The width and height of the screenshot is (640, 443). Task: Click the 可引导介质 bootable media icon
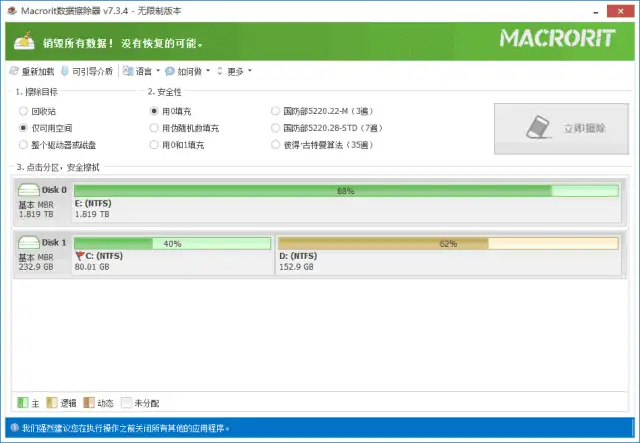point(65,71)
